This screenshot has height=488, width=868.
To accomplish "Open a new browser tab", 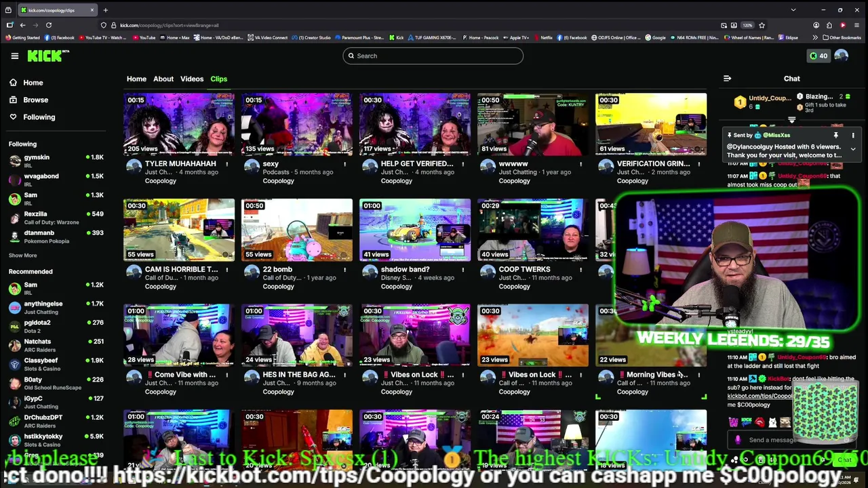I will point(105,10).
